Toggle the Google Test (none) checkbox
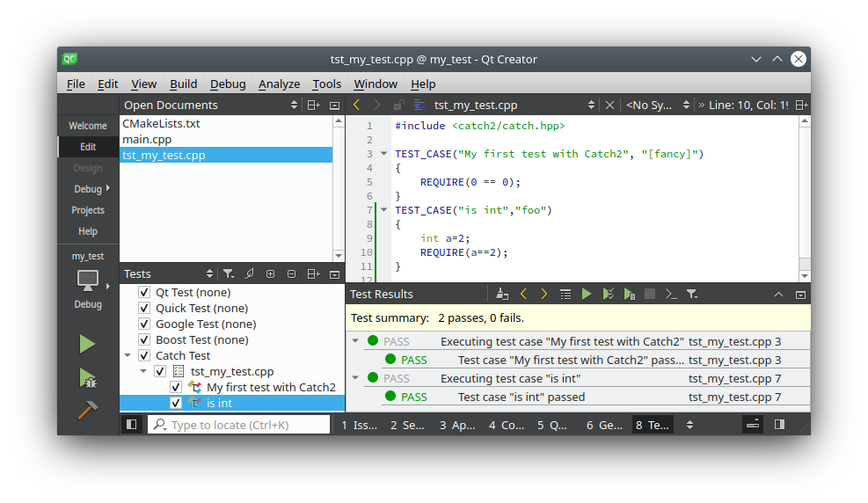The image size is (868, 503). coord(144,324)
